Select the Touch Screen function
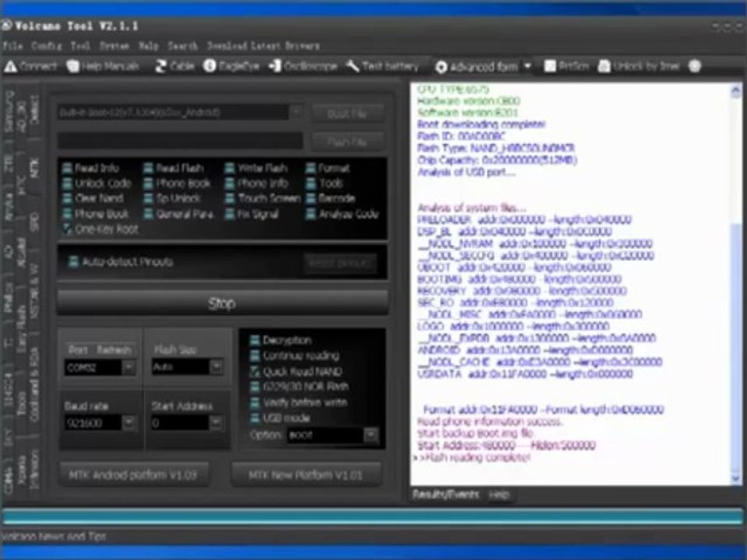The height and width of the screenshot is (560, 747). point(262,198)
